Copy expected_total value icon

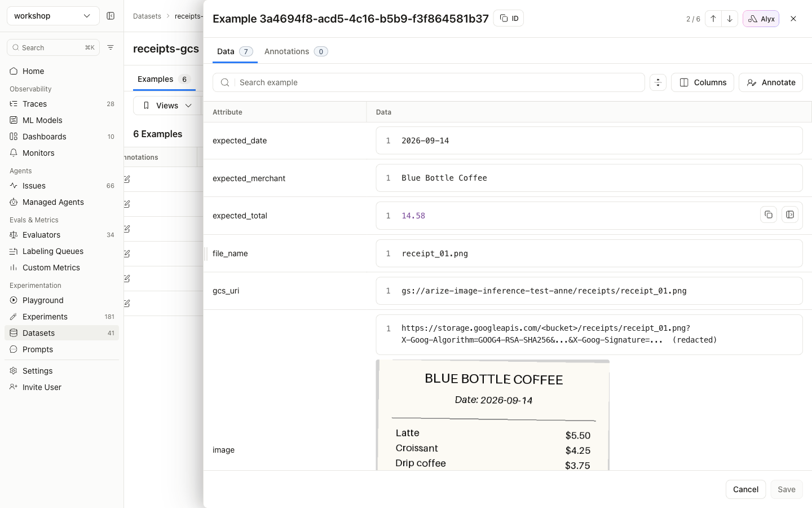click(769, 214)
